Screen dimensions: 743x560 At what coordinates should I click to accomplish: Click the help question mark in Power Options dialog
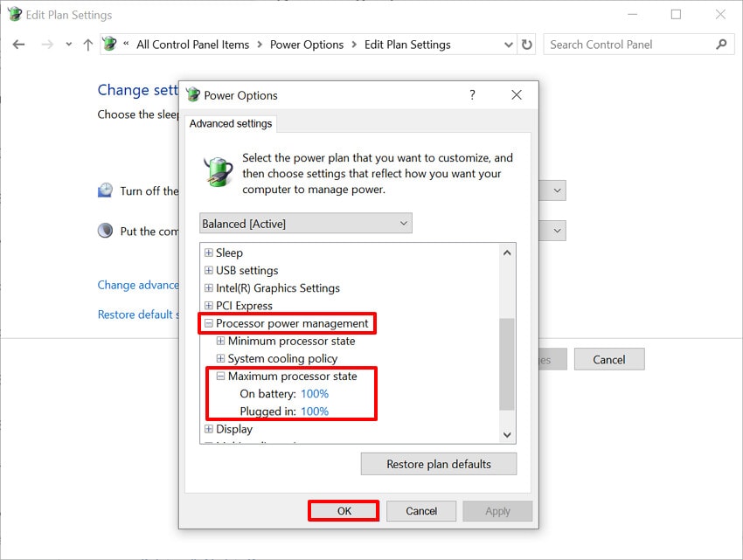point(472,95)
